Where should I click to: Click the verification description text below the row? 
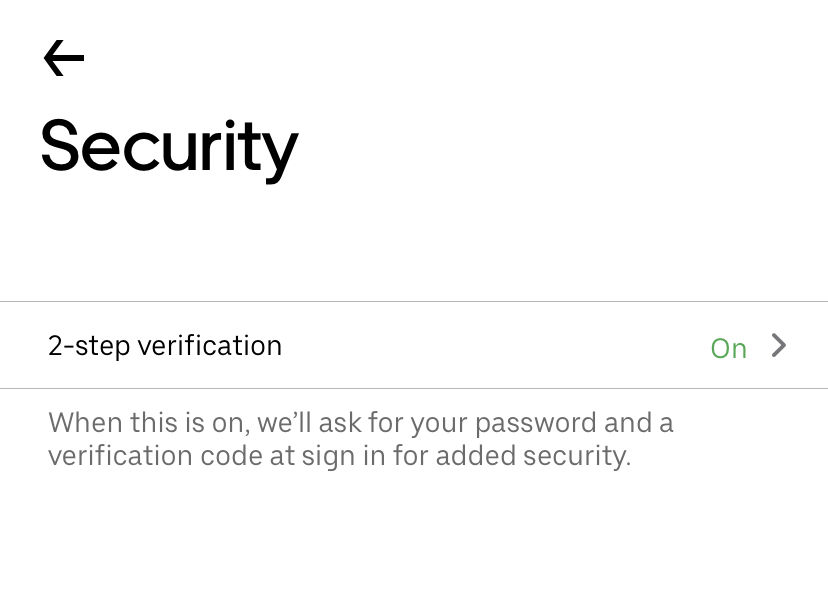click(x=360, y=438)
